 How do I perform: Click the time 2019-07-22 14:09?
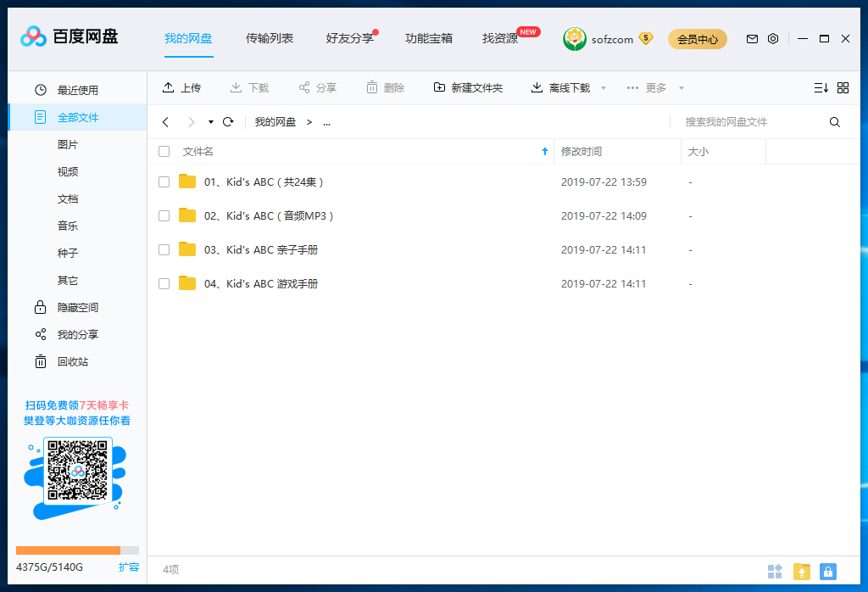(604, 216)
